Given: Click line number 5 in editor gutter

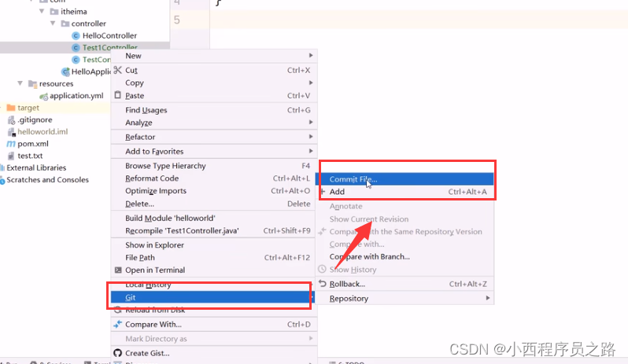Looking at the screenshot, I should 176,20.
